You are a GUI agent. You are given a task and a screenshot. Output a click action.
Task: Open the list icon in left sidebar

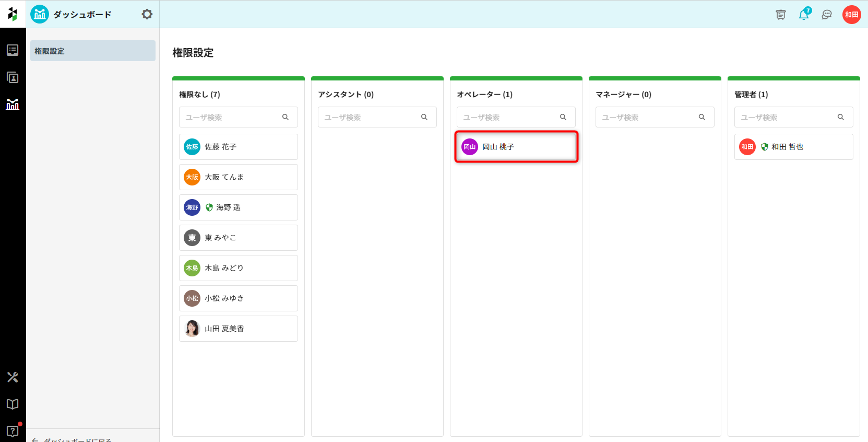point(13,50)
